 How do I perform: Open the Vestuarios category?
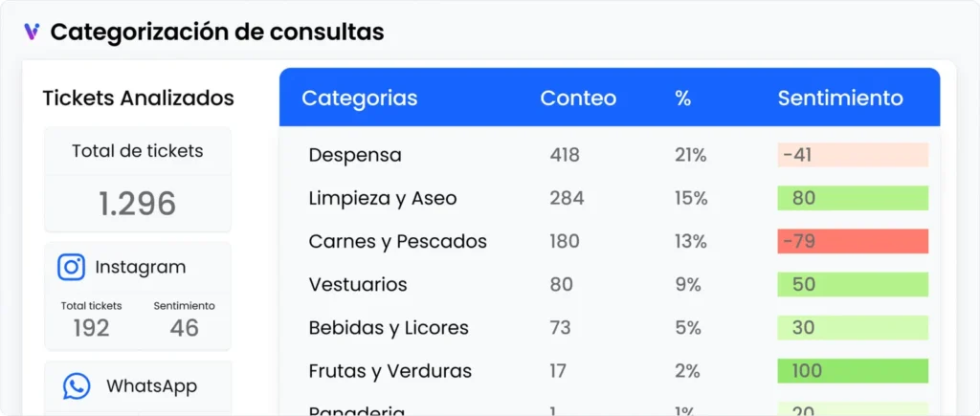coord(358,284)
